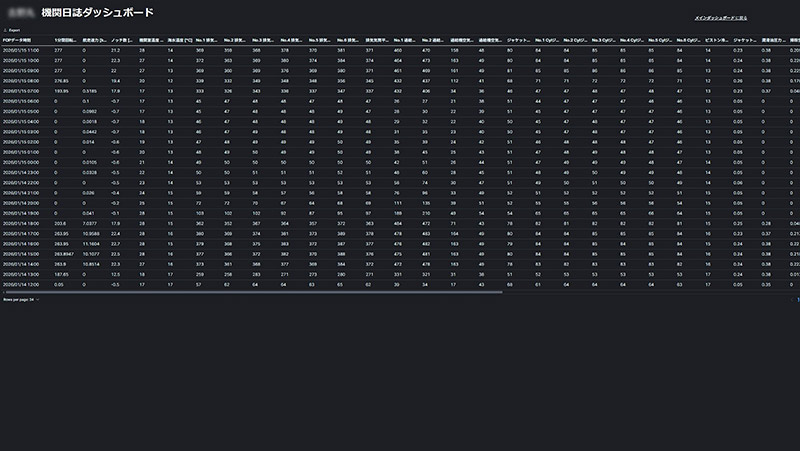This screenshot has height=451, width=800.
Task: Click the No.1 排気 column header
Action: (x=208, y=40)
